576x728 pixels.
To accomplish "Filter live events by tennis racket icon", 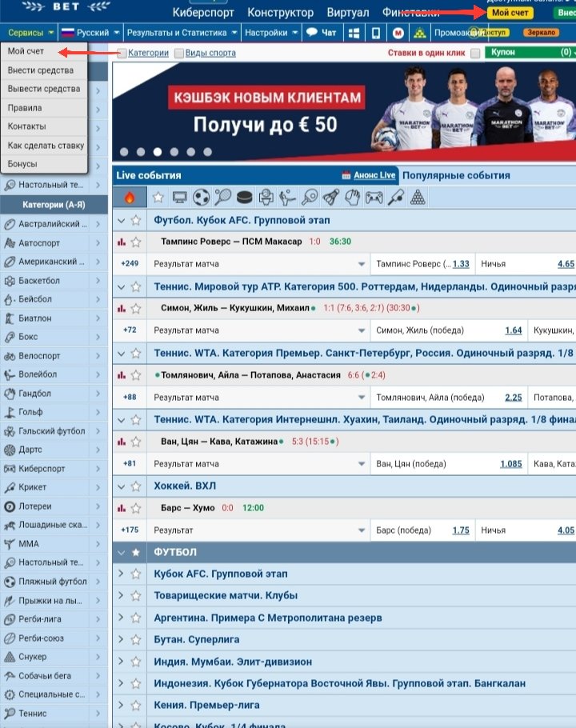I will [222, 198].
